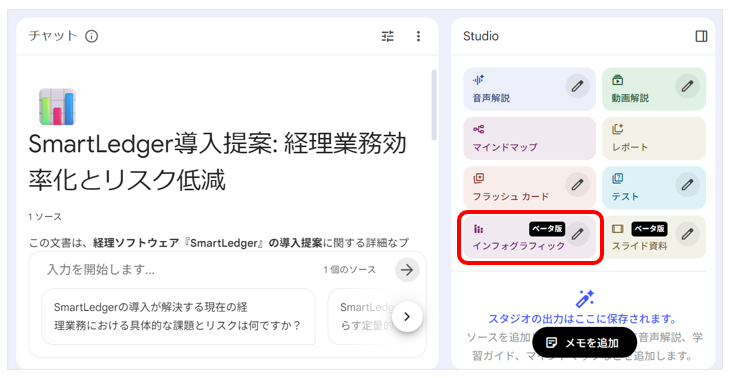Click the レポート document icon
731x378 pixels.
click(x=618, y=129)
